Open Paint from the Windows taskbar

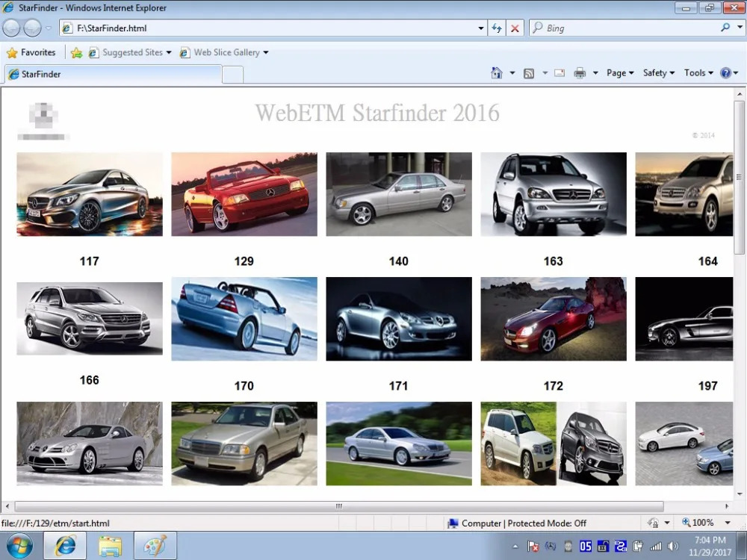(155, 546)
